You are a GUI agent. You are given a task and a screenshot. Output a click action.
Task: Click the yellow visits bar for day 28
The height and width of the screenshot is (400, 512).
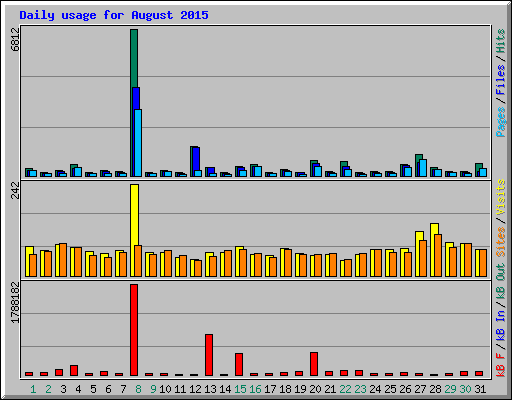[x=434, y=229]
